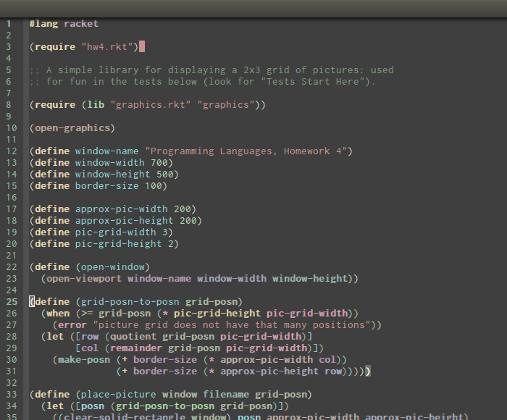Viewport: 507px width, 420px height.
Task: Click 'window-width' in its define line
Action: pyautogui.click(x=110, y=163)
